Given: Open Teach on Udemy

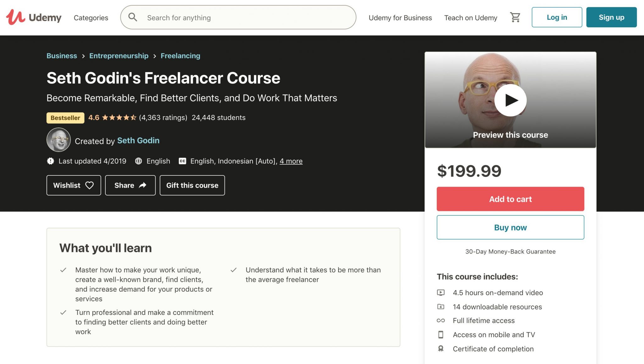Looking at the screenshot, I should [470, 18].
